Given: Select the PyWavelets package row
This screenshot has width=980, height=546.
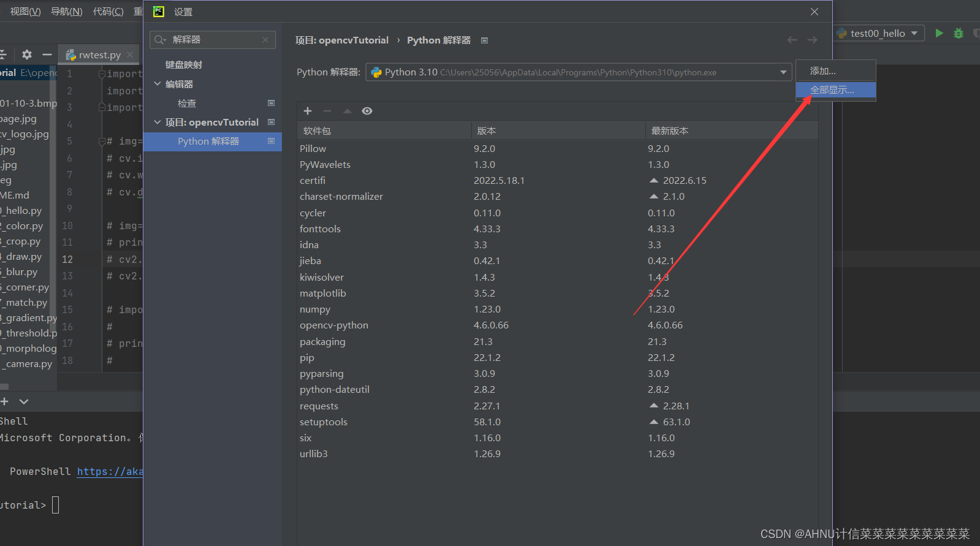Looking at the screenshot, I should click(558, 164).
